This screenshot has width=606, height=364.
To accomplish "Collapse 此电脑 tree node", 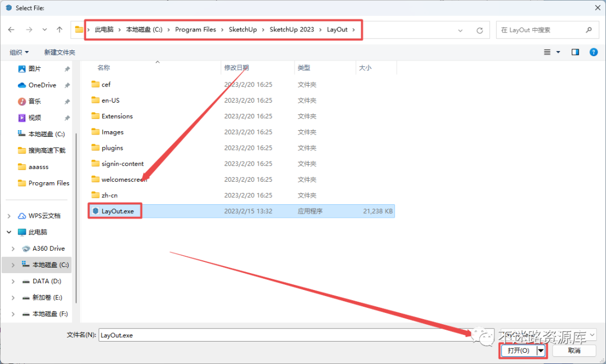I will point(9,232).
